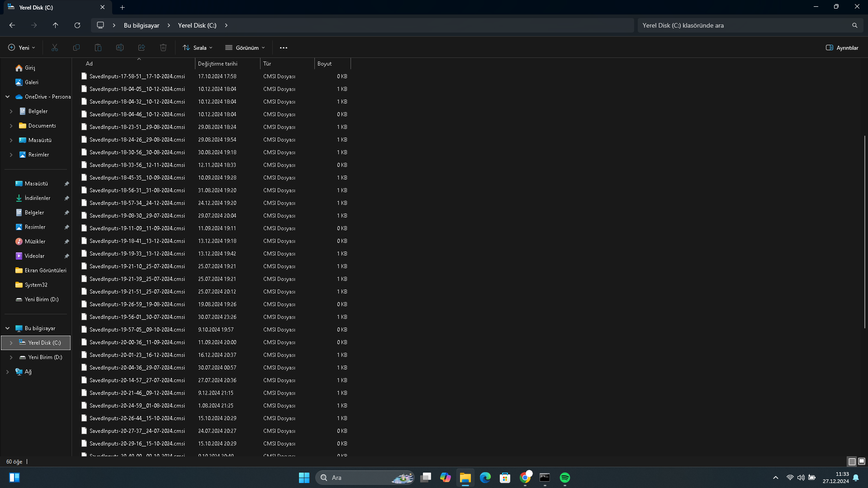The height and width of the screenshot is (488, 868).
Task: Click the taskbar Ara search field
Action: (x=365, y=478)
